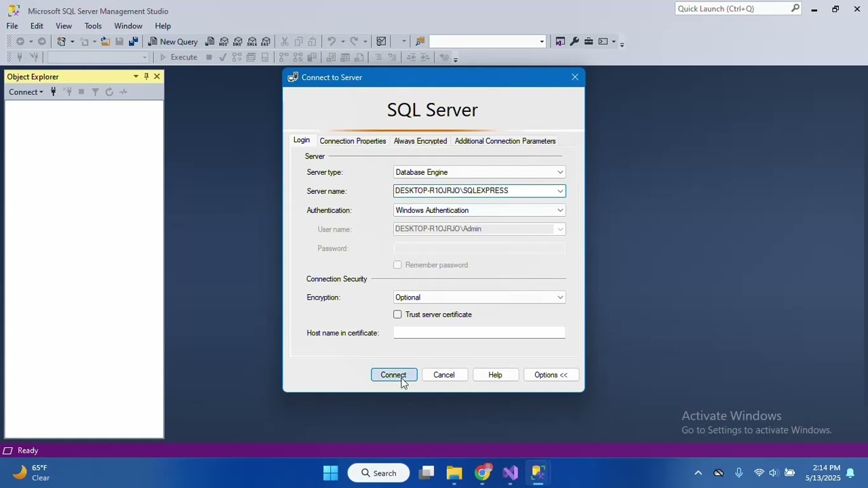This screenshot has height=488, width=868.
Task: Switch to the Connection Properties tab
Action: click(353, 141)
